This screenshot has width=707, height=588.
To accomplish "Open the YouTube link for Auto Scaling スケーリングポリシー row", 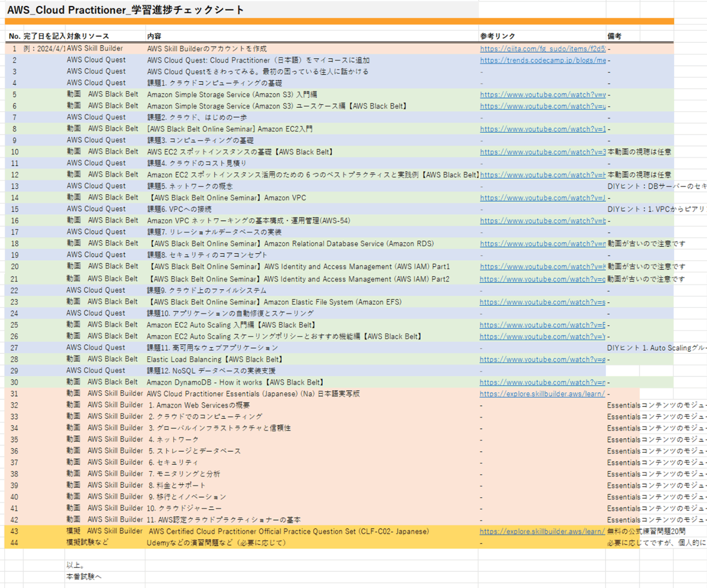I will pos(543,336).
